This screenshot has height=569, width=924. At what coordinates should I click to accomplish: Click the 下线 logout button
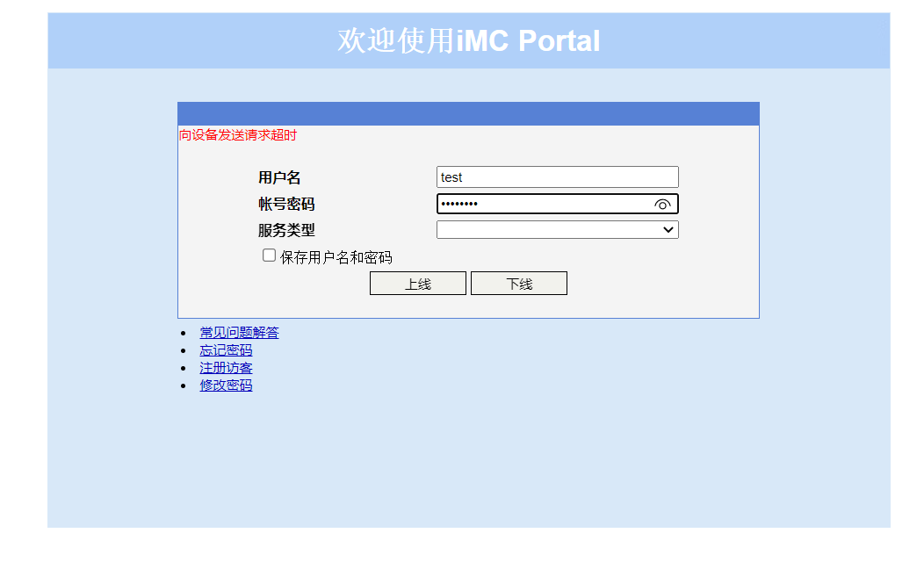pos(519,284)
